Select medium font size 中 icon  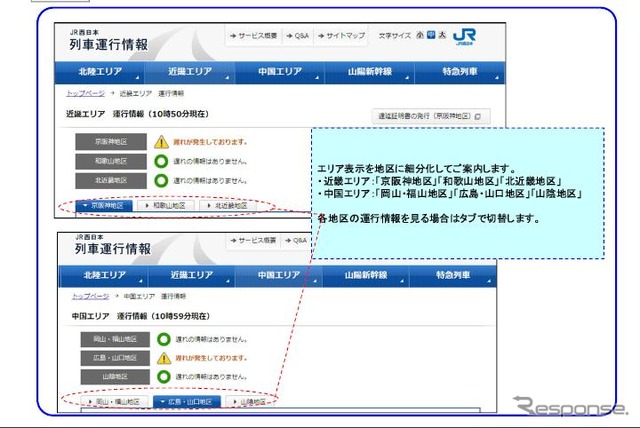pos(431,35)
